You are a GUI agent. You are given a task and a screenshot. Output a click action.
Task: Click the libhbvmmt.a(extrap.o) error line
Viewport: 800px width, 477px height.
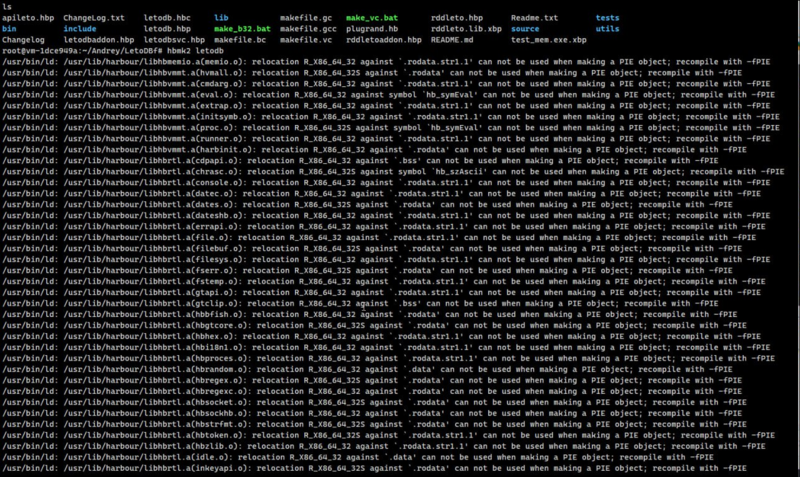pos(386,106)
